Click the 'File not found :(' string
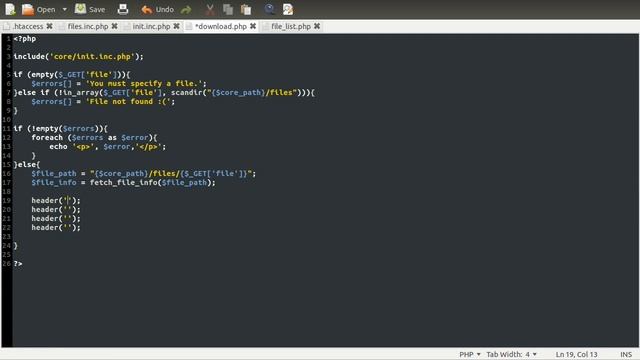This screenshot has height=360, width=640. point(128,102)
